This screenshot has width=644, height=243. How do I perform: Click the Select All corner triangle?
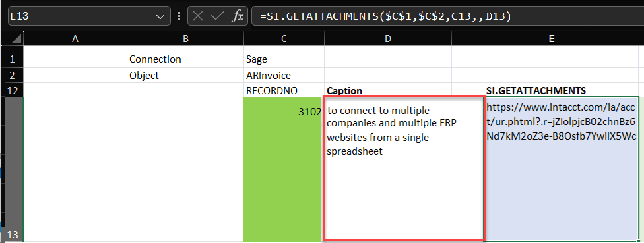tap(16, 39)
